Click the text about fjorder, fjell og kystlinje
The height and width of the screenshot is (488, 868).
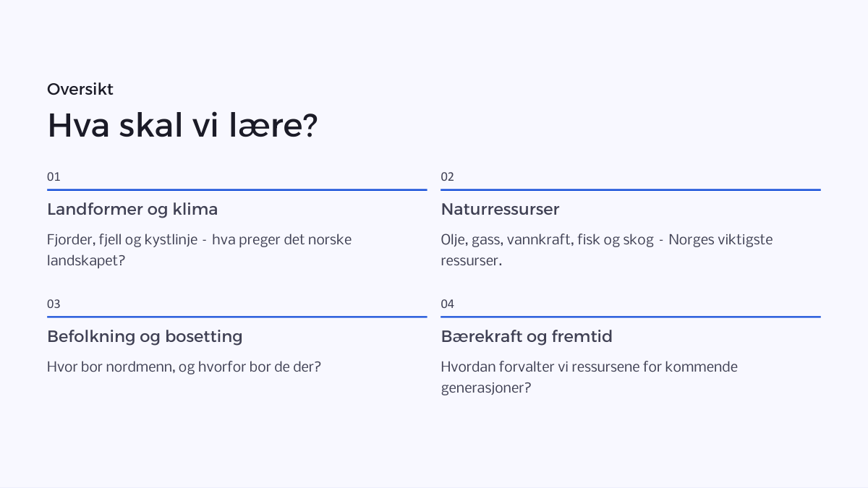pos(200,250)
